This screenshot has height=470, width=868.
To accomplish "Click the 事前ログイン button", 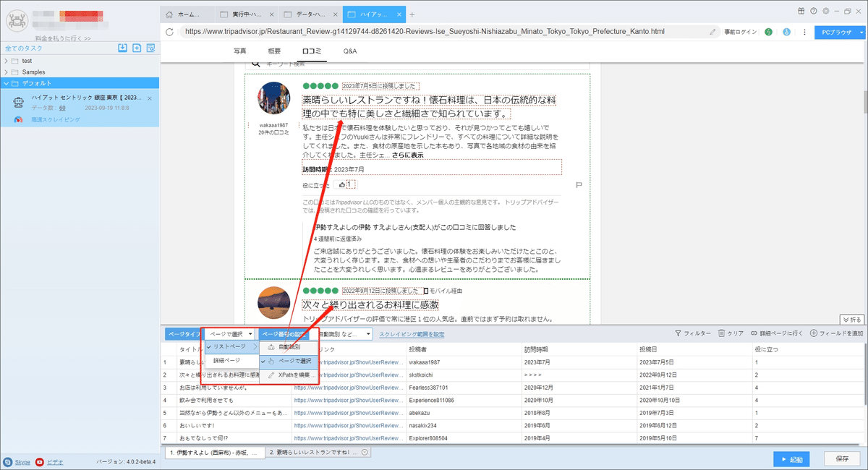I will (x=741, y=32).
